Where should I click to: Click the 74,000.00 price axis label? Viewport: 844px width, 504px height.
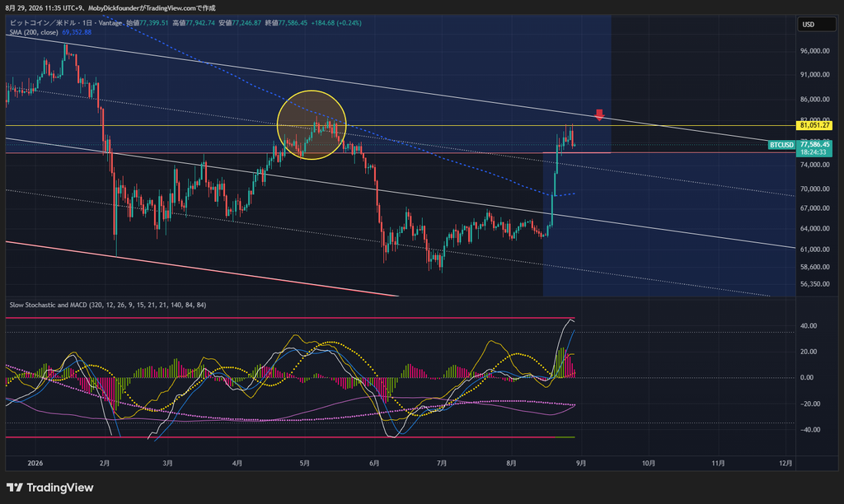(x=815, y=166)
